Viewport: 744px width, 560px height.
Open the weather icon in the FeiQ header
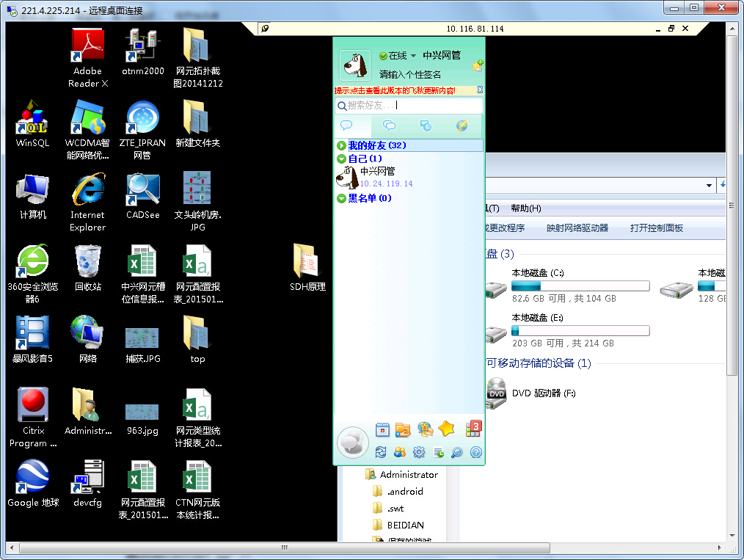pyautogui.click(x=478, y=66)
